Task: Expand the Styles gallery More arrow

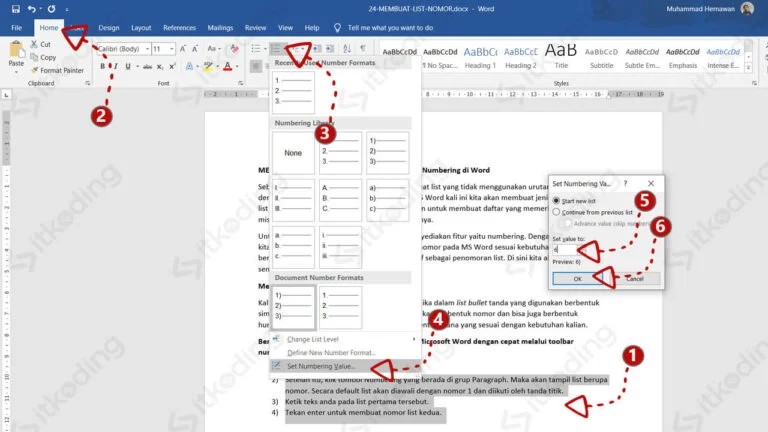Action: coord(748,68)
